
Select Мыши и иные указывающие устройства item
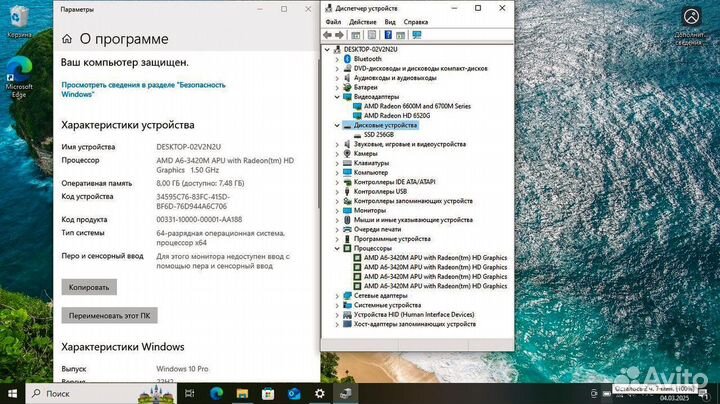pyautogui.click(x=413, y=220)
